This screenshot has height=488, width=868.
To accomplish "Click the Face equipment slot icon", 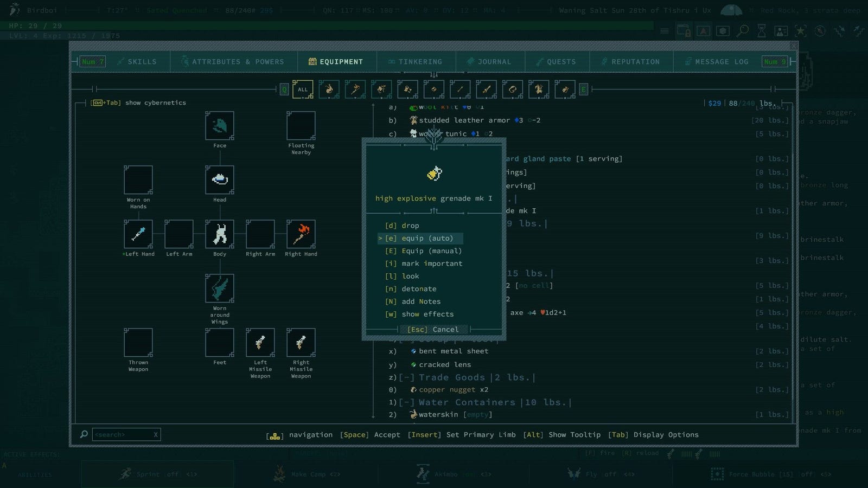I will (220, 126).
